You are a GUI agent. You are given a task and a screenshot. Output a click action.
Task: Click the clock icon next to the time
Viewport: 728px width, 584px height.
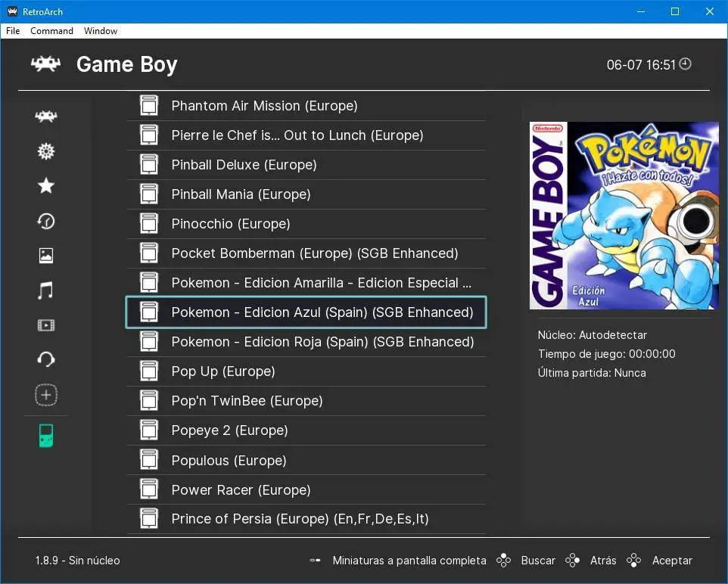click(686, 64)
